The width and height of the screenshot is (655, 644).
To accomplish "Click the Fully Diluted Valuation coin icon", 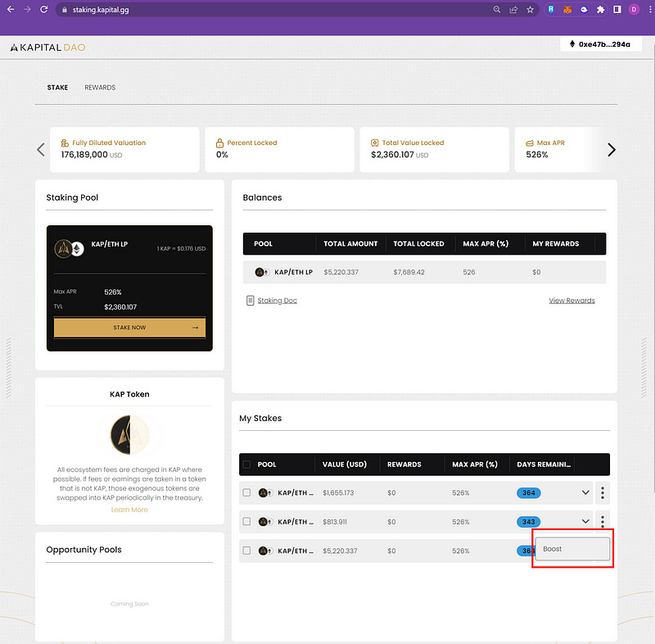I will 65,143.
